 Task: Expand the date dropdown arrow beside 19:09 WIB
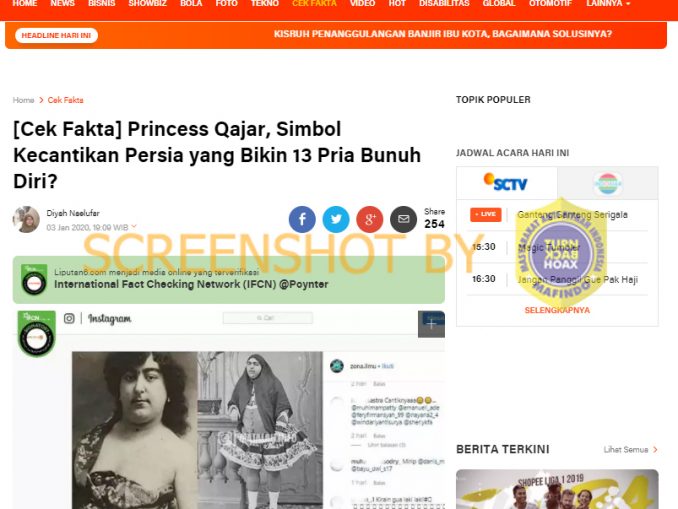click(x=134, y=227)
